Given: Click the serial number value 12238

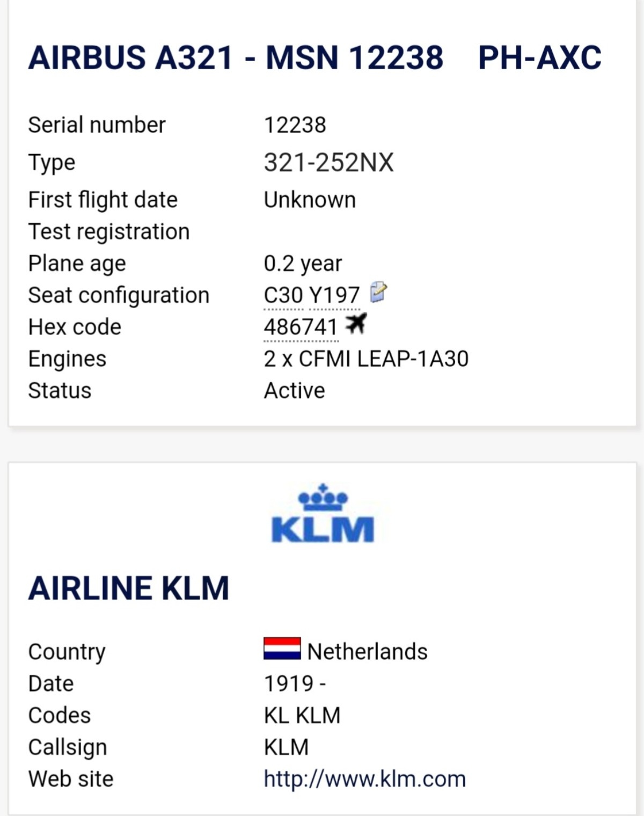Looking at the screenshot, I should (295, 125).
